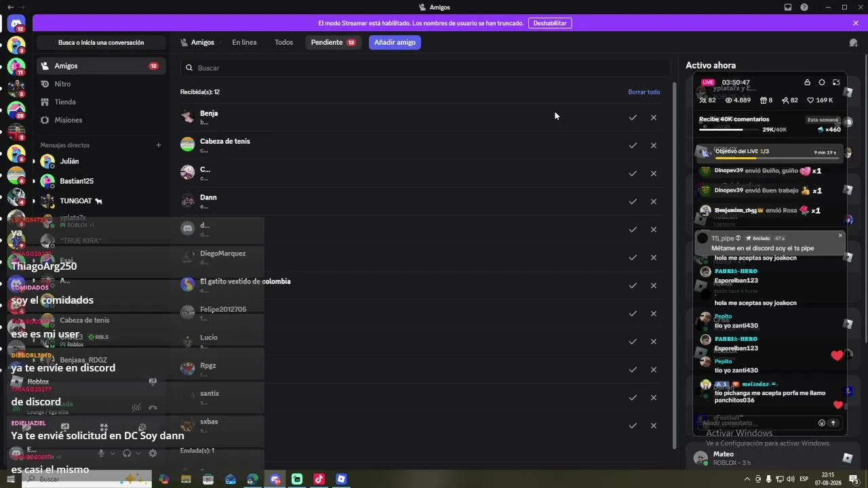Open Discord home direct messages icon
The width and height of the screenshot is (868, 488).
click(x=16, y=24)
